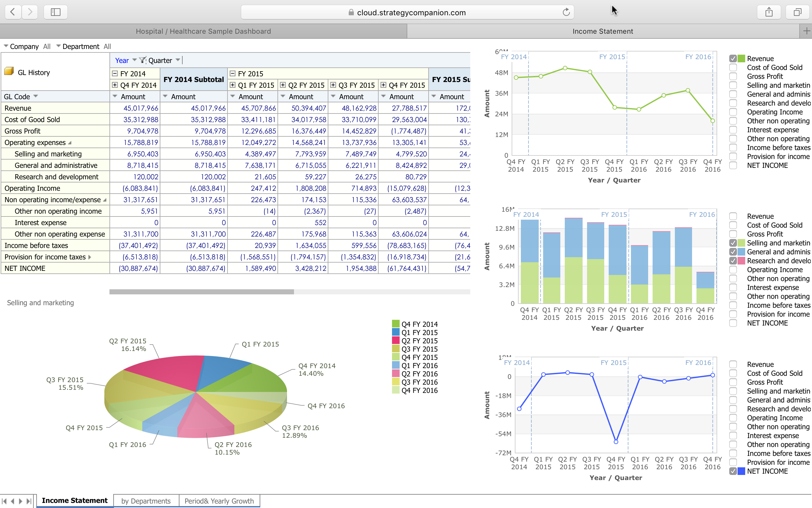Image resolution: width=812 pixels, height=508 pixels.
Task: Click the Safari sidebar toggle icon
Action: coord(55,12)
